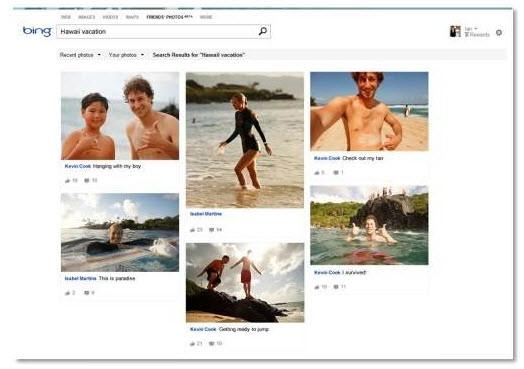
Task: Click the Bing logo
Action: pos(37,31)
